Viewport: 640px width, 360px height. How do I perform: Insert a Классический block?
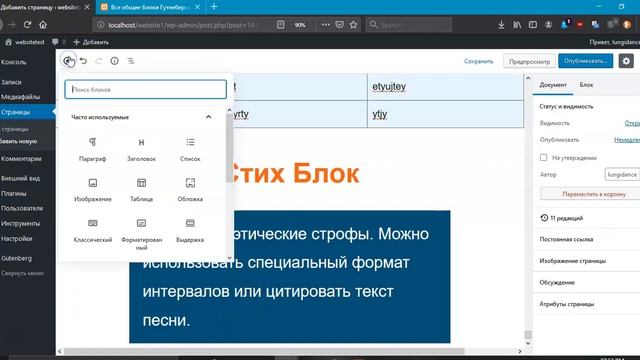[x=93, y=231]
